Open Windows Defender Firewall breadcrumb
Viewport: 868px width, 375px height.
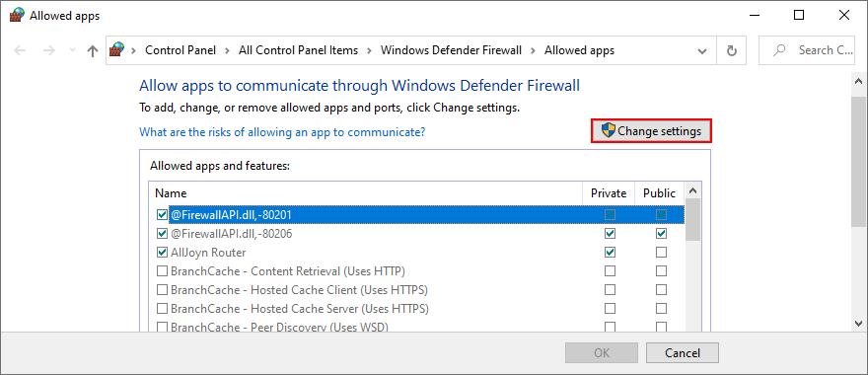451,50
